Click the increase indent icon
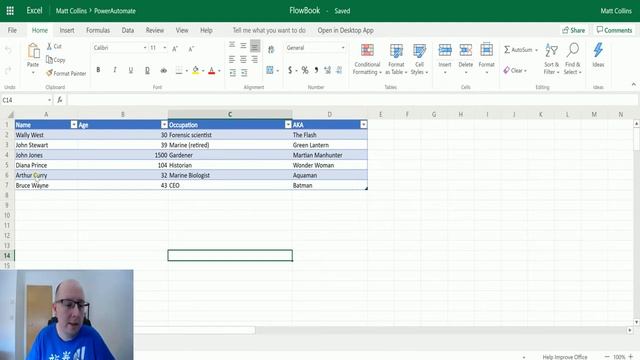This screenshot has width=640, height=360. point(244,73)
